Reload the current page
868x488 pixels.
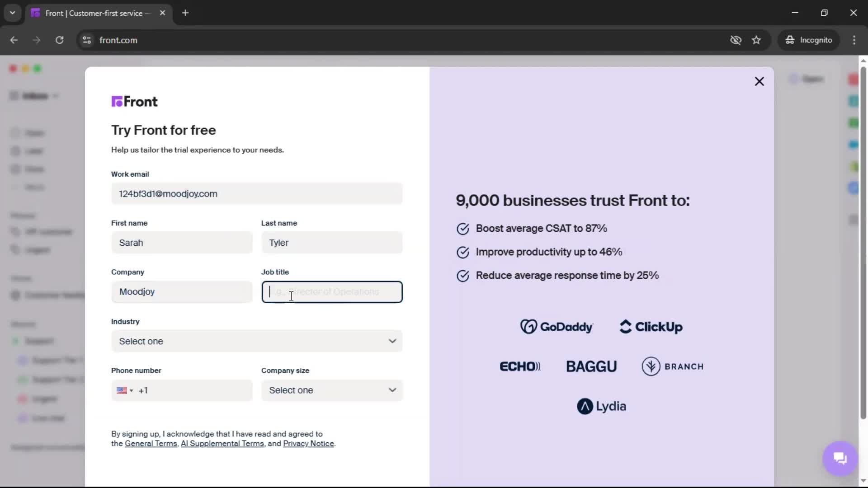click(59, 40)
